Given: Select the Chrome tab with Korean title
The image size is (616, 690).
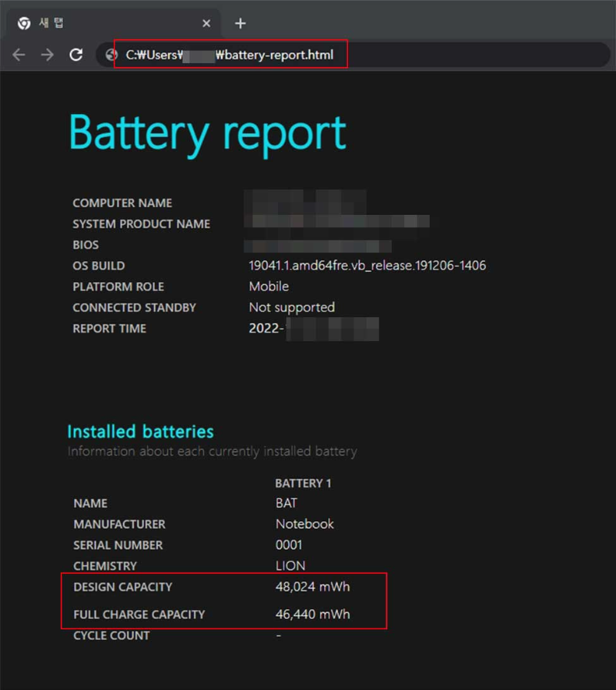Looking at the screenshot, I should [115, 23].
